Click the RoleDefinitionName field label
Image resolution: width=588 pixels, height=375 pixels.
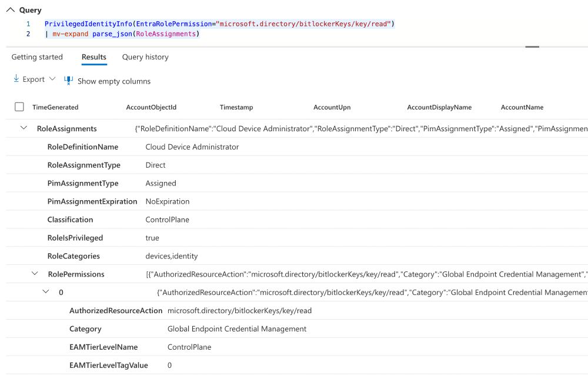(x=82, y=147)
